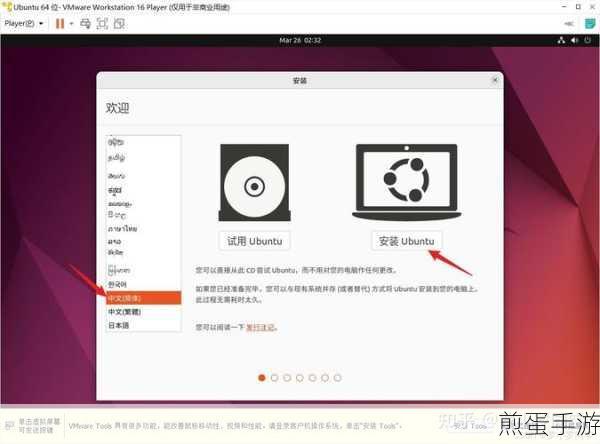Collapse the VMware toolbar with the double-arrow icon
600x444 pixels.
point(569,24)
